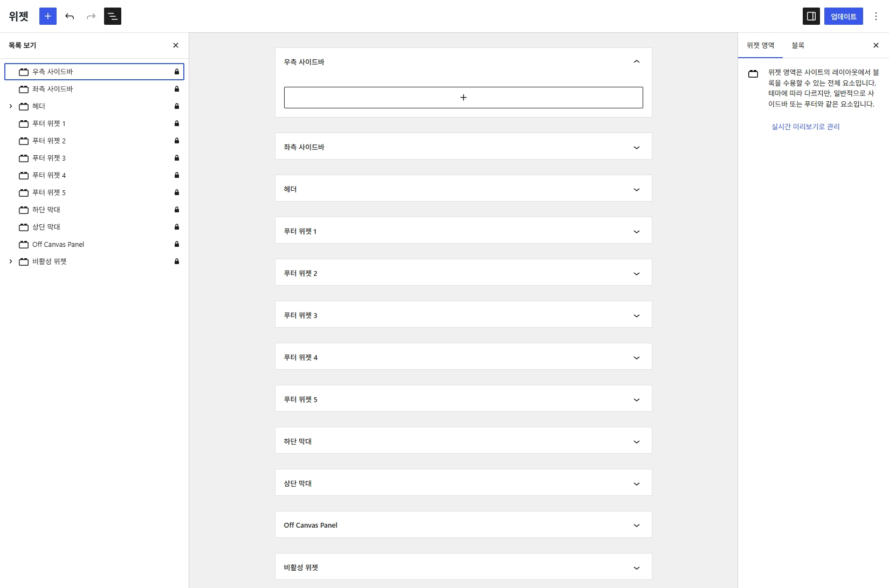Click the lock icon beside 헤더
The width and height of the screenshot is (889, 588).
coord(176,106)
